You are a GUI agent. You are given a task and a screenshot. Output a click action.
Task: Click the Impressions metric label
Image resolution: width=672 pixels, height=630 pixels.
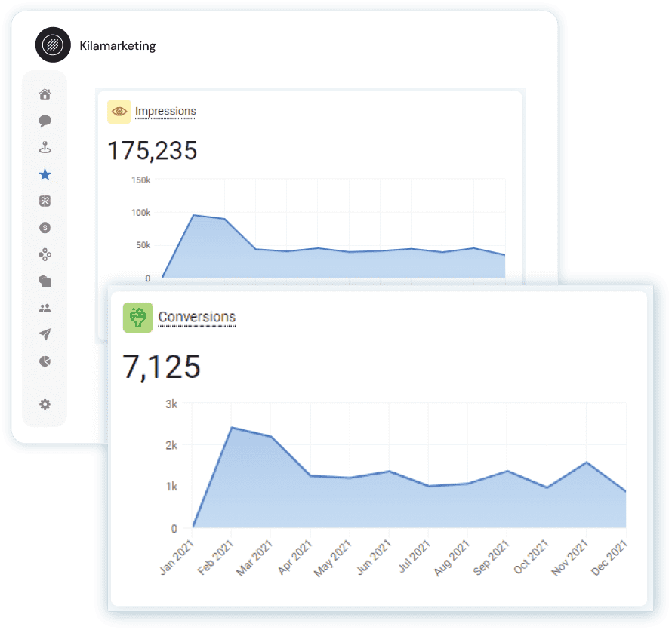pyautogui.click(x=165, y=112)
